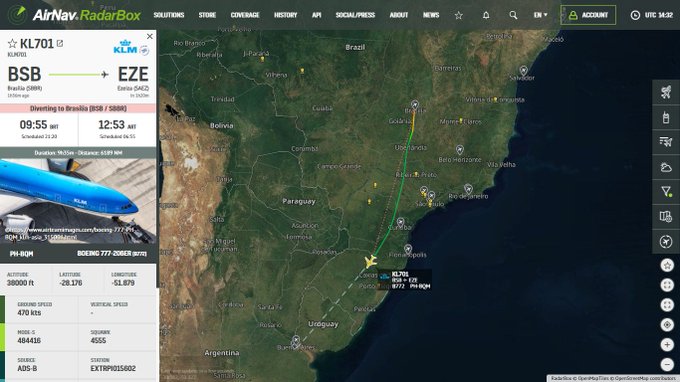Open the SOLUTIONS menu
The width and height of the screenshot is (680, 382).
coord(169,15)
